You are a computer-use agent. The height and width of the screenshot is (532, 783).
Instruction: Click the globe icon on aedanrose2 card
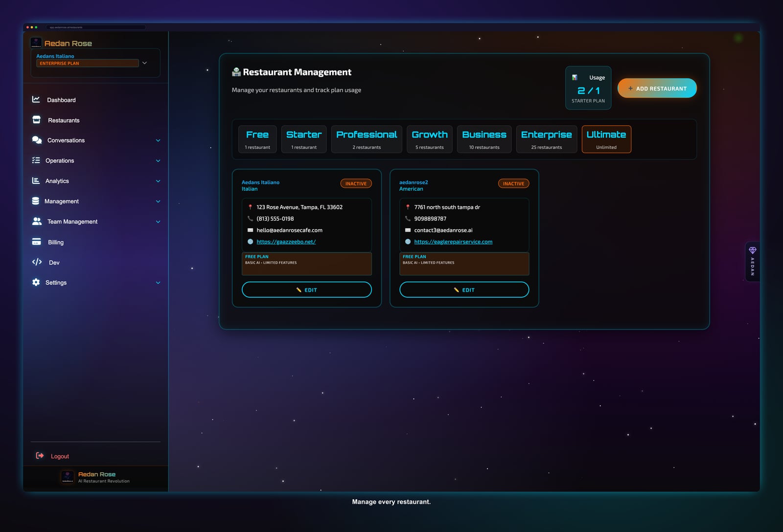tap(408, 242)
